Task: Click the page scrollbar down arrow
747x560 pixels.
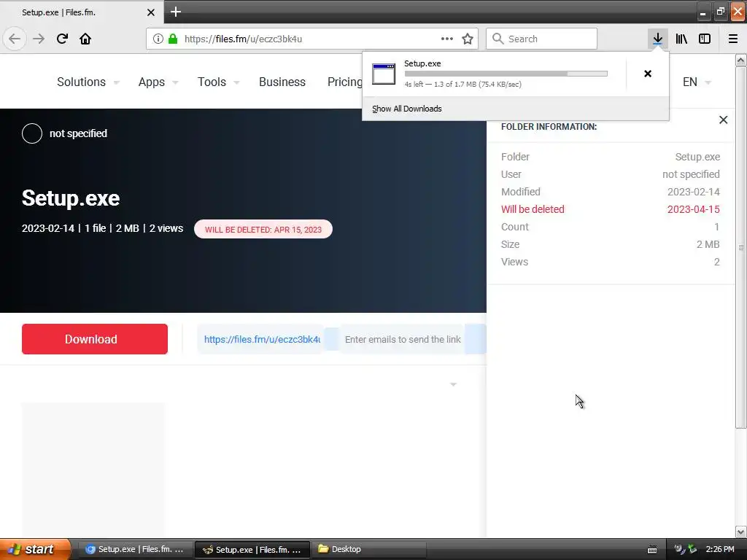Action: tap(741, 532)
